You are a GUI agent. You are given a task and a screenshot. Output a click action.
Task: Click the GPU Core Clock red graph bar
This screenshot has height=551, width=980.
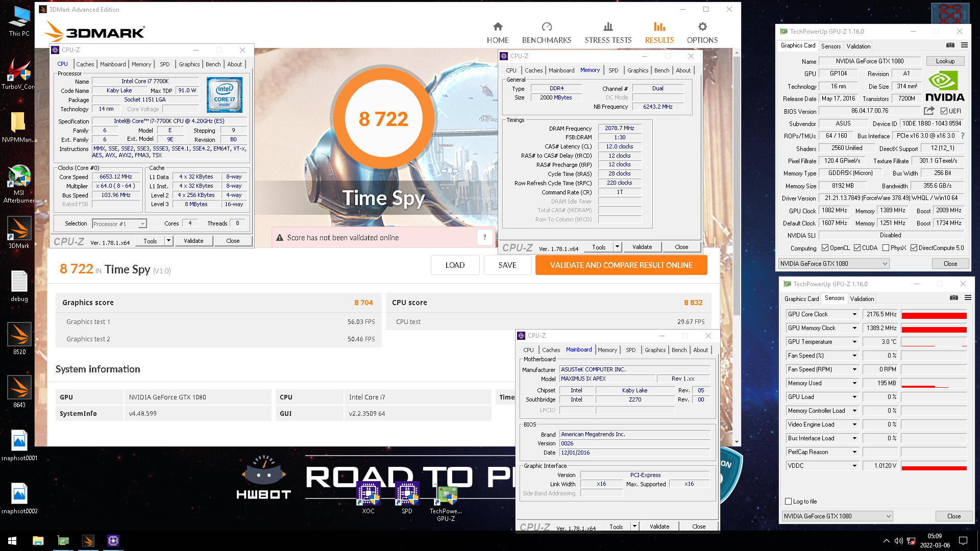(x=934, y=315)
